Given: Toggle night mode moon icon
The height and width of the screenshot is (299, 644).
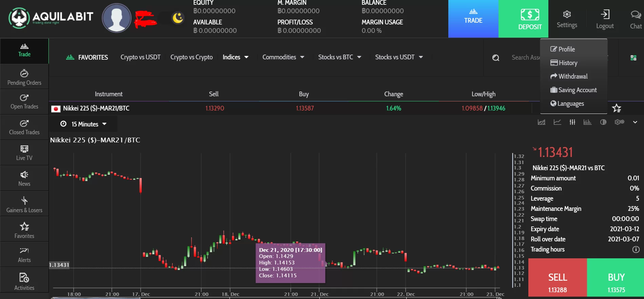Looking at the screenshot, I should (x=178, y=18).
